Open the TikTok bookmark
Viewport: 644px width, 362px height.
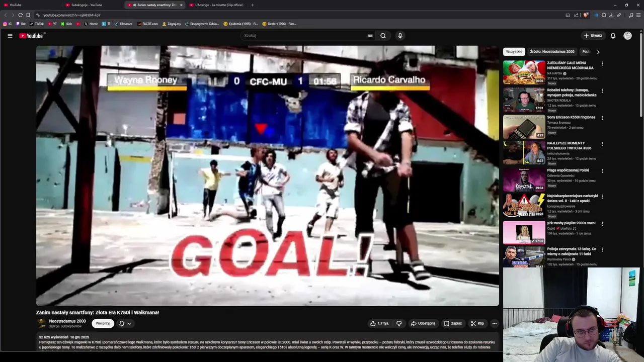(x=37, y=24)
